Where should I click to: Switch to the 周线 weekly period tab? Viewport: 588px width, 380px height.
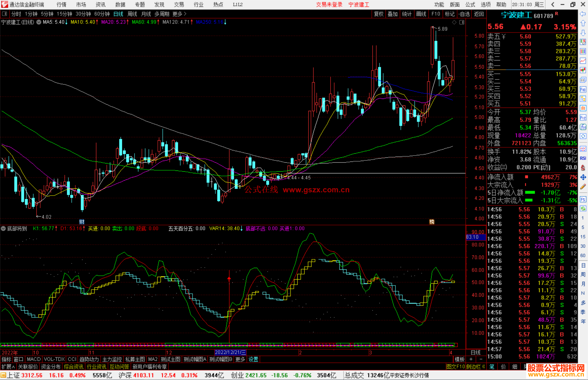pos(132,14)
